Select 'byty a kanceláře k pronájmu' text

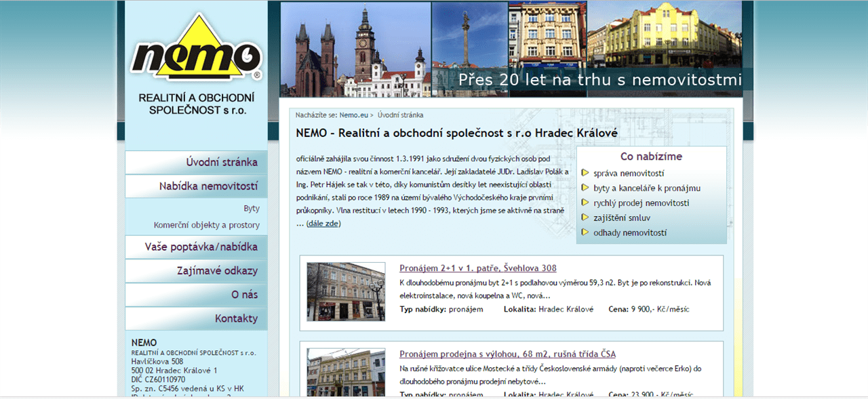pyautogui.click(x=647, y=188)
